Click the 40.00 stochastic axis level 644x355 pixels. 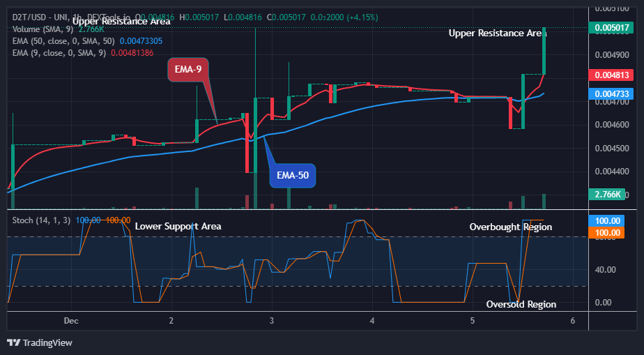606,270
